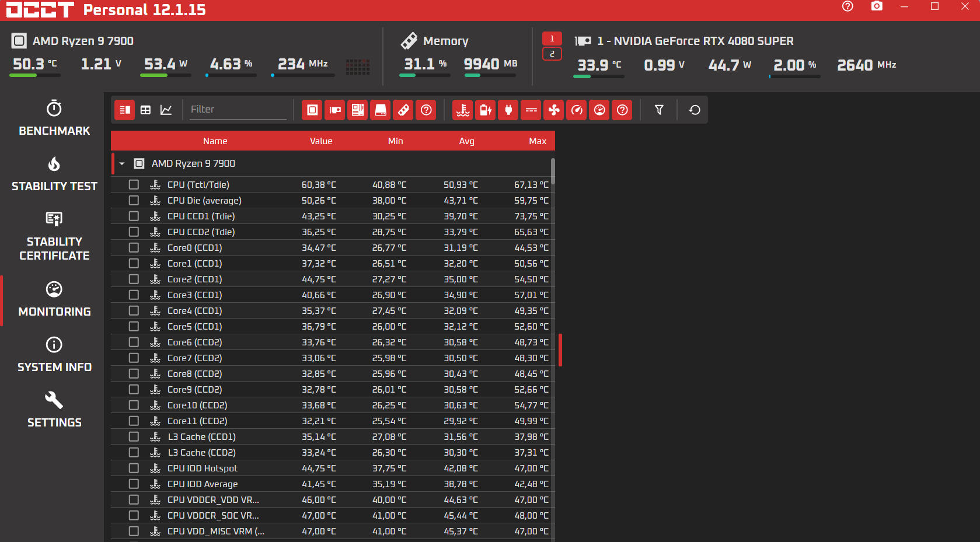Select GPU number 1 in the header

point(552,39)
